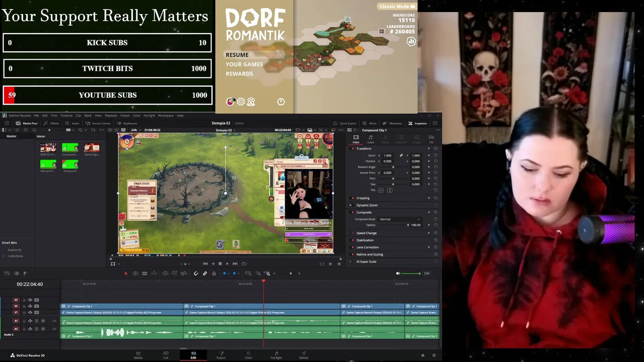Open the Keyframes panel
The height and width of the screenshot is (362, 644).
coord(127,123)
